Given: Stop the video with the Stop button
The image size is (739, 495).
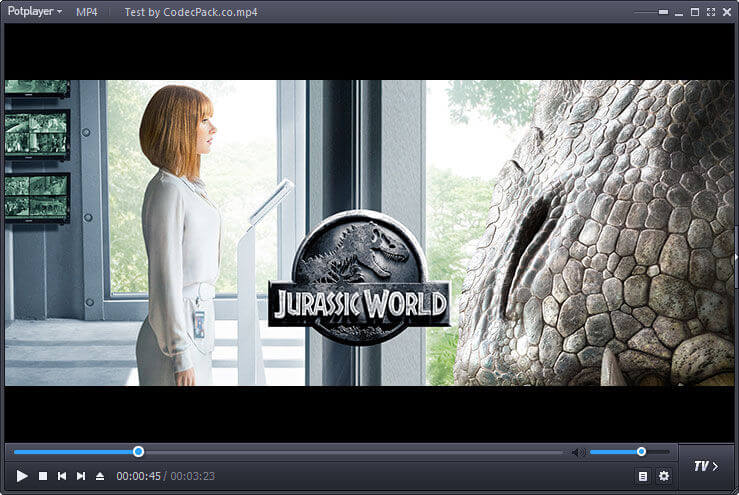Looking at the screenshot, I should coord(43,476).
